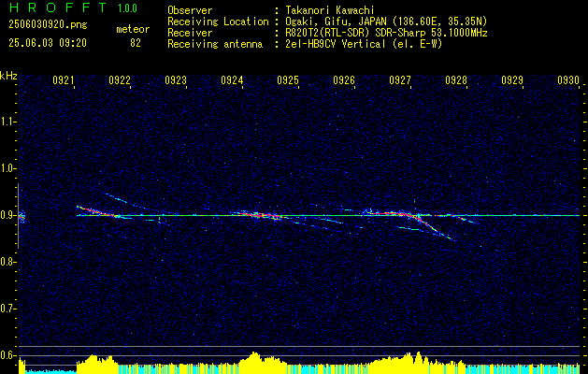The width and height of the screenshot is (588, 374).
Task: Click the 0922 time marker
Action: pos(120,80)
